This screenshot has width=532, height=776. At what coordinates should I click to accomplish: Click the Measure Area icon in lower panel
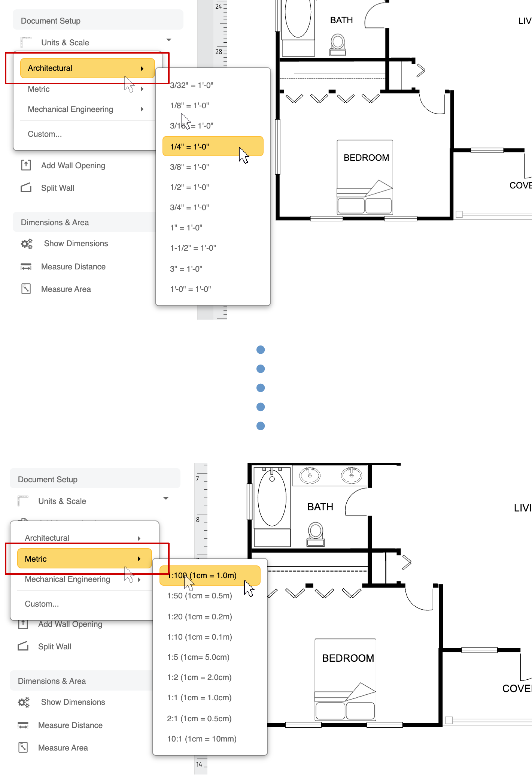[23, 748]
